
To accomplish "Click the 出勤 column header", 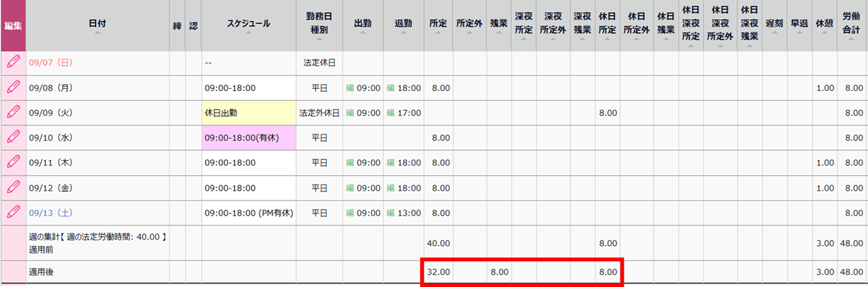I will click(363, 24).
